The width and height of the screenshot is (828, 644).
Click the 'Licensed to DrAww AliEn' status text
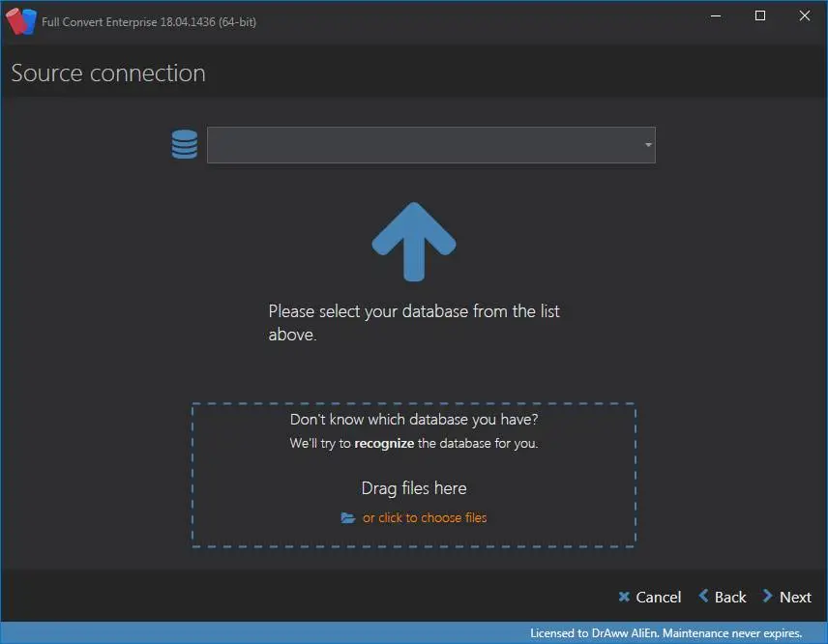665,633
